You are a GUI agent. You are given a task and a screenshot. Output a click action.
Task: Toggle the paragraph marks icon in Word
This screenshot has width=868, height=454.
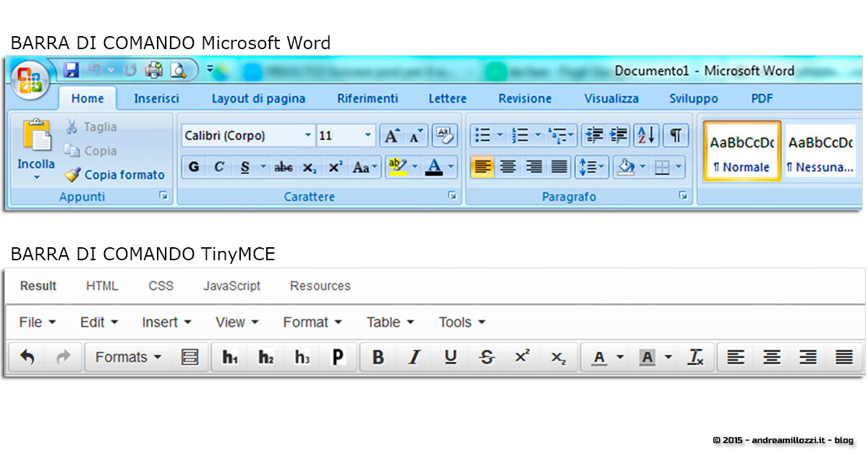(x=676, y=135)
